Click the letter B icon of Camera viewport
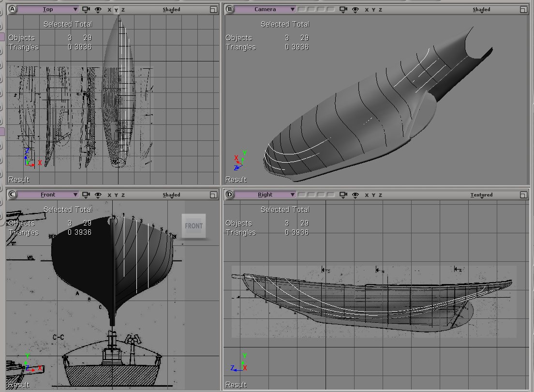 click(x=229, y=9)
